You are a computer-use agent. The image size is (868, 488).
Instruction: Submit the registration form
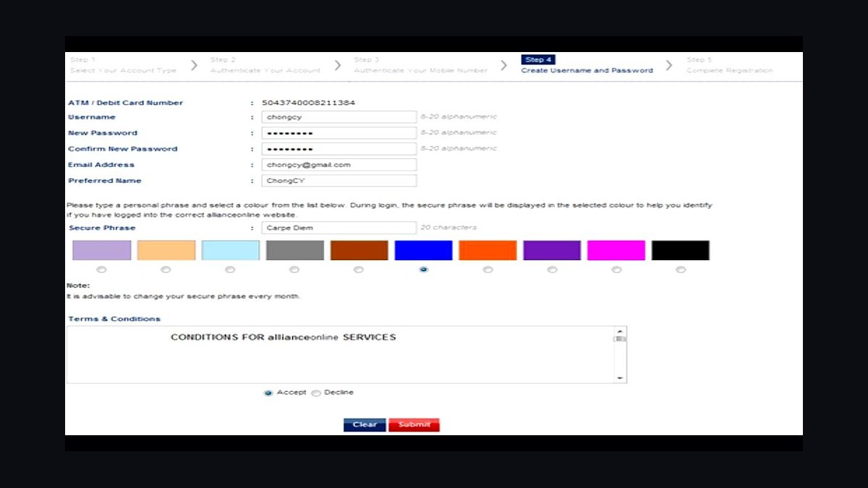pyautogui.click(x=414, y=425)
